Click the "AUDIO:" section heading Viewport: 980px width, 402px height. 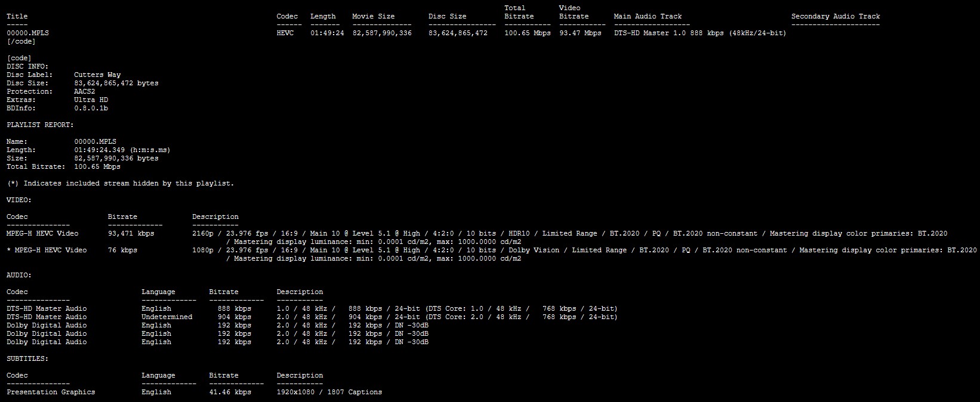tap(19, 276)
